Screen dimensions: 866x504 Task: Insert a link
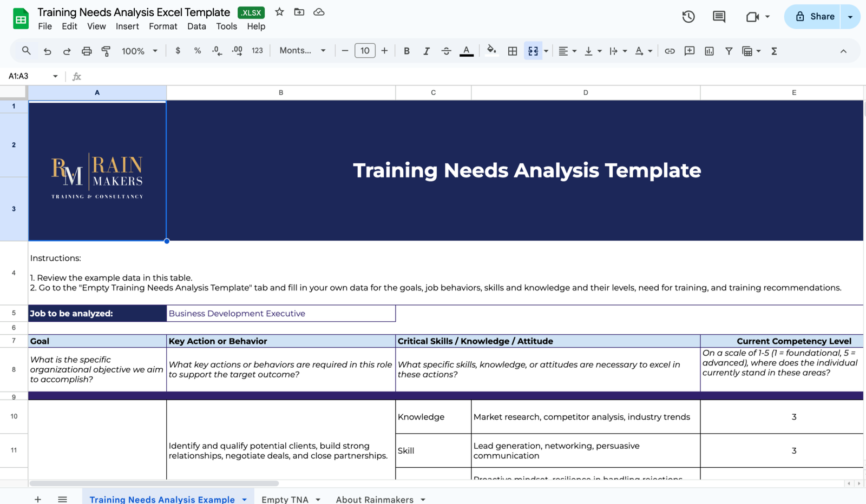[670, 50]
